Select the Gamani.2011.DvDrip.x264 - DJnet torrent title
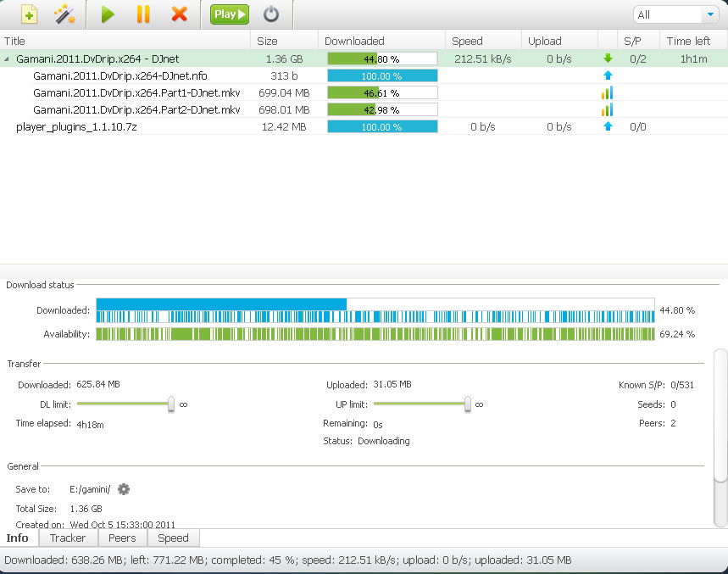The height and width of the screenshot is (574, 728). (97, 59)
